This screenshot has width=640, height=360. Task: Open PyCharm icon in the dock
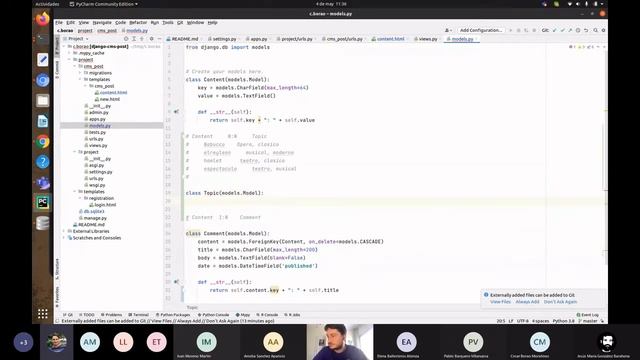click(43, 203)
